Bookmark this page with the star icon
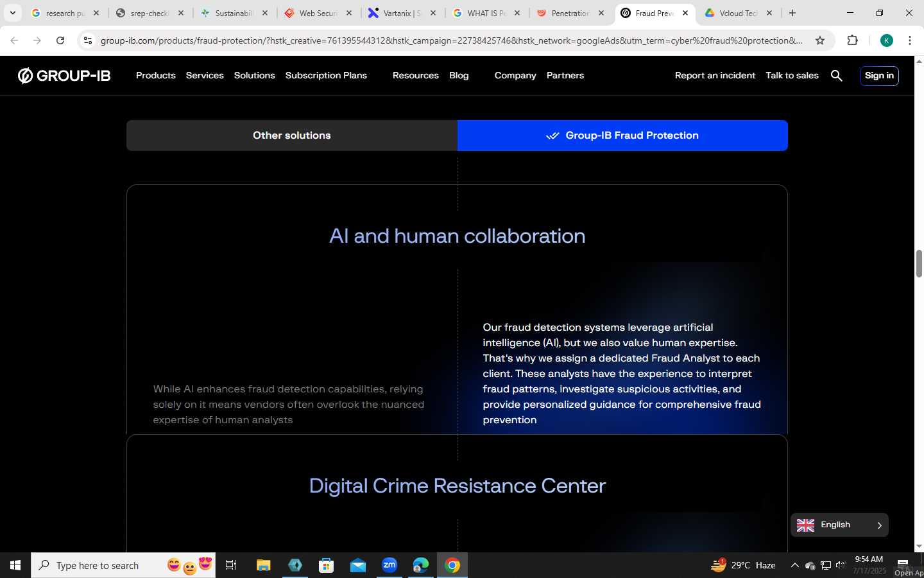This screenshot has height=578, width=924. 819,40
